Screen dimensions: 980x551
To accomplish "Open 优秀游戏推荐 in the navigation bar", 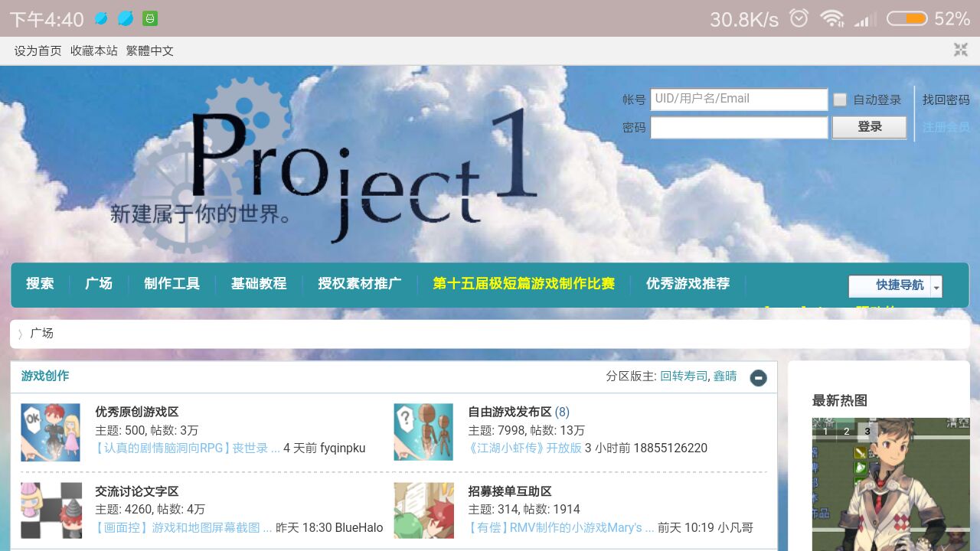I will [x=688, y=284].
